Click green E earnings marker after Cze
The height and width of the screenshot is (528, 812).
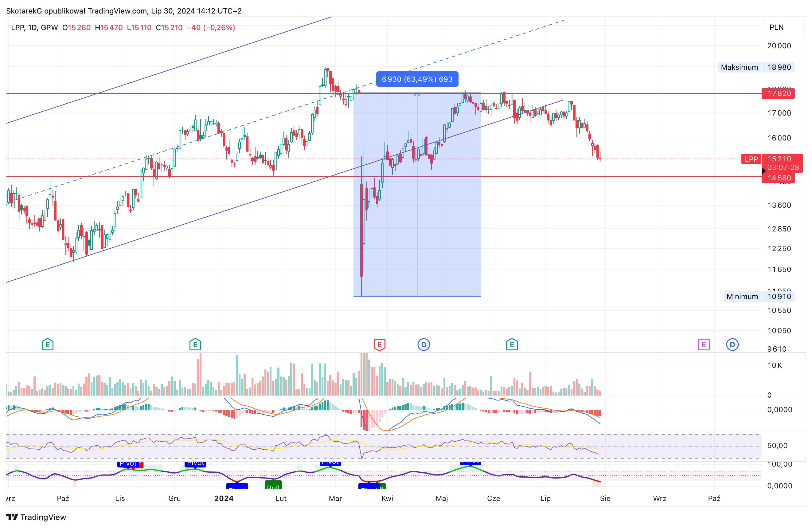tap(512, 345)
